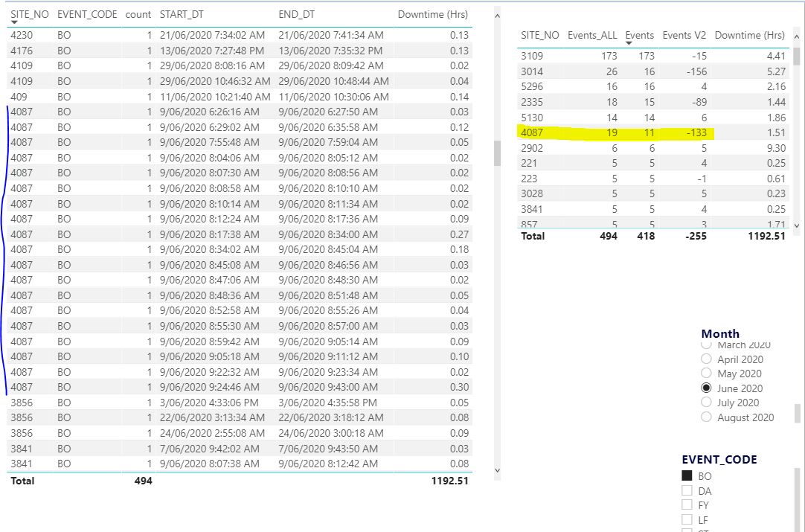
Task: Sort by the EVENT_CODE column header
Action: 87,14
